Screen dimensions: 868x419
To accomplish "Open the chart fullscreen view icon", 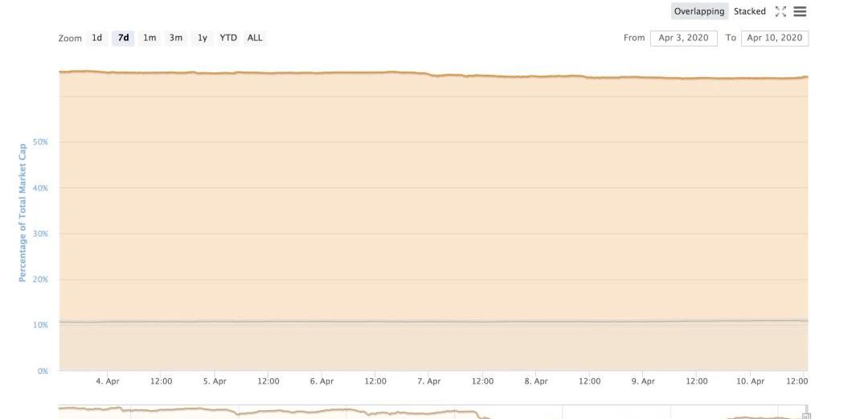I will pyautogui.click(x=780, y=11).
